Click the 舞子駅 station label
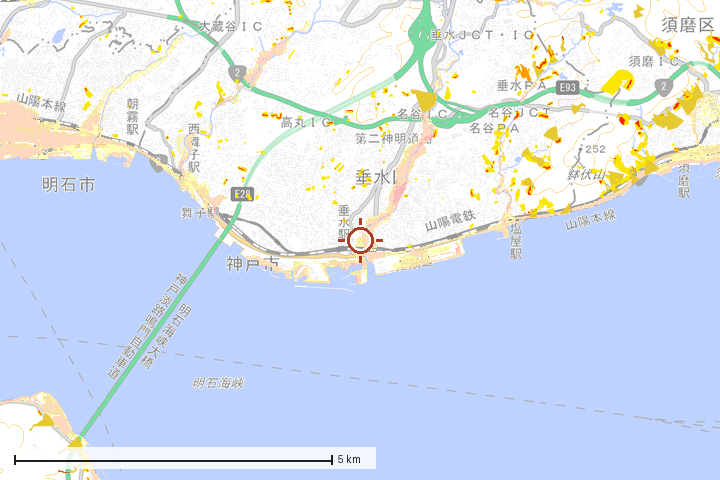Image resolution: width=720 pixels, height=480 pixels. (x=200, y=212)
